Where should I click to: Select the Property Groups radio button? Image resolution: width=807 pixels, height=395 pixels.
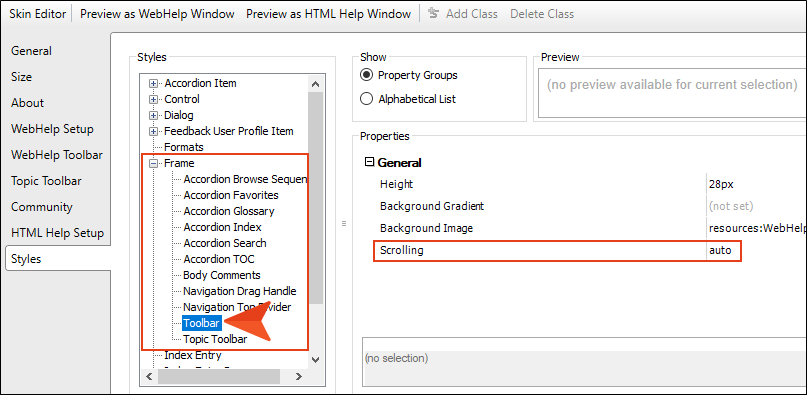click(x=366, y=75)
